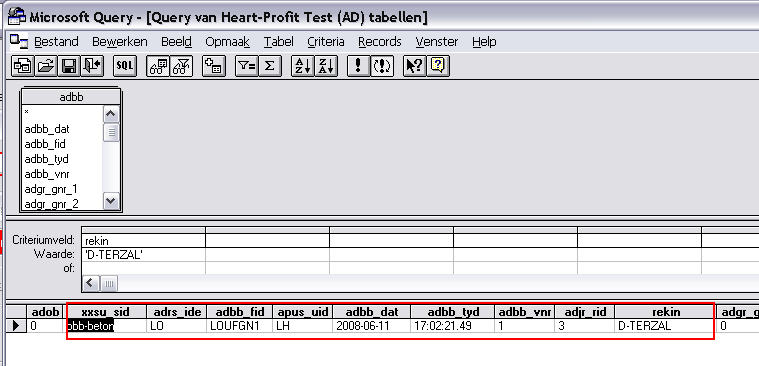Click the Criteria Equals funnel icon
The image size is (759, 366).
coord(246,66)
